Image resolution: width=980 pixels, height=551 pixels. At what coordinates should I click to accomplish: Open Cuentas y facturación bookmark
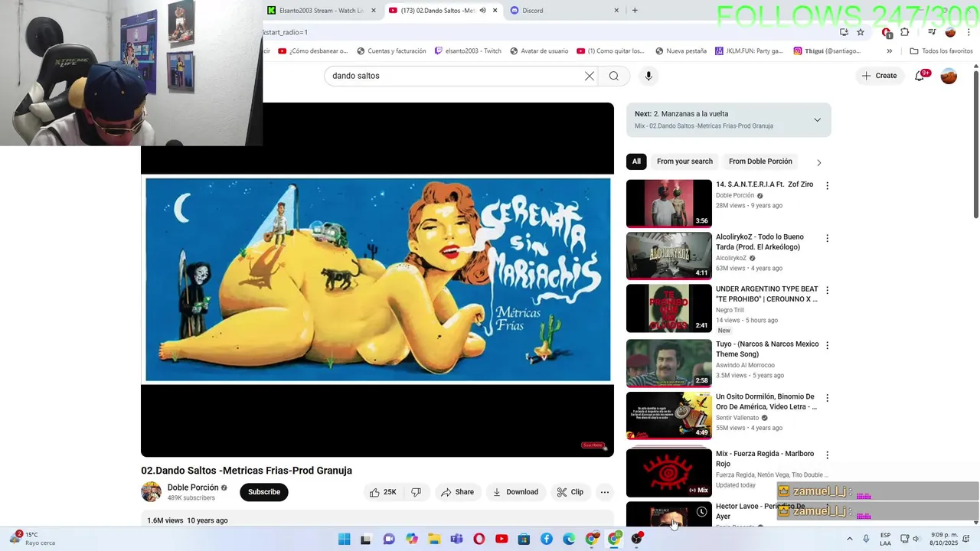pyautogui.click(x=390, y=51)
